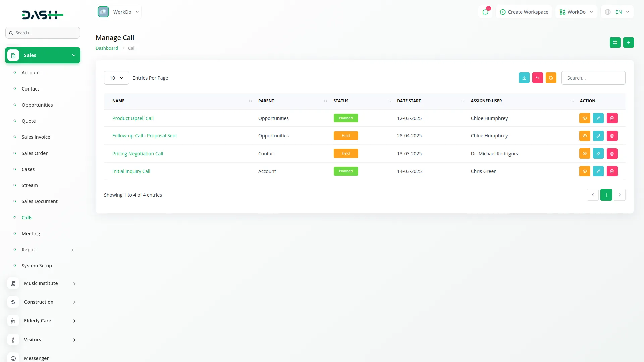Image resolution: width=644 pixels, height=362 pixels.
Task: View the Follow-up Call eye icon
Action: coord(584,136)
